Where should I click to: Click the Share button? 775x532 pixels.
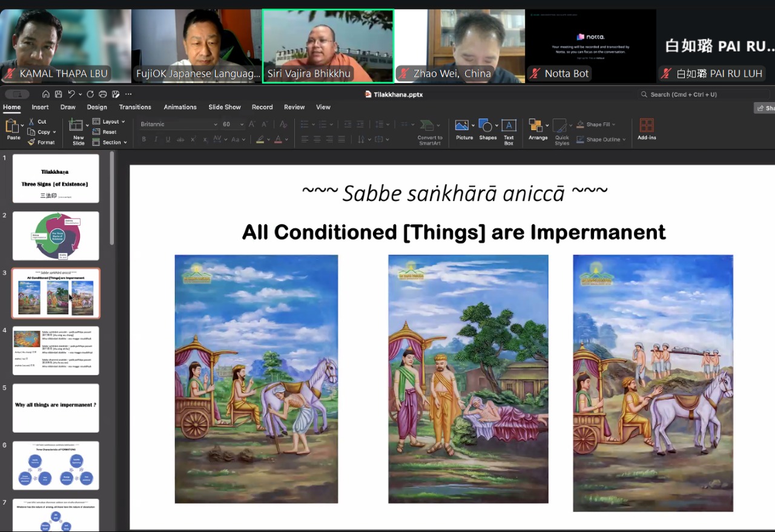pos(764,108)
